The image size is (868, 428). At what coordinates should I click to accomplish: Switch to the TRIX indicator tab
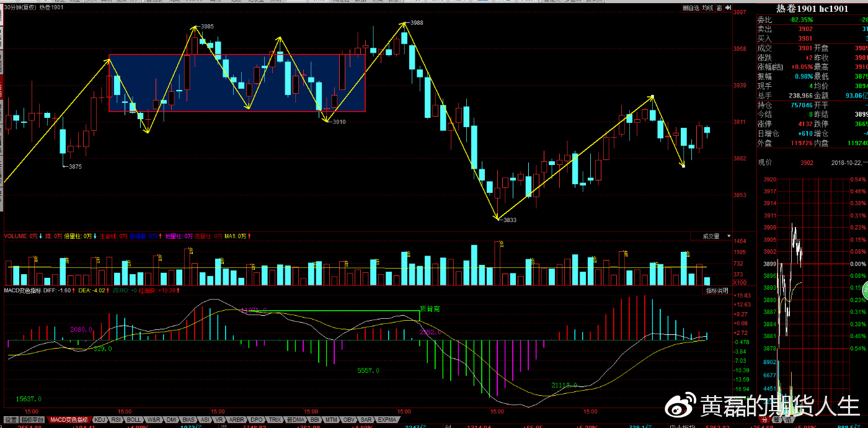click(x=275, y=420)
